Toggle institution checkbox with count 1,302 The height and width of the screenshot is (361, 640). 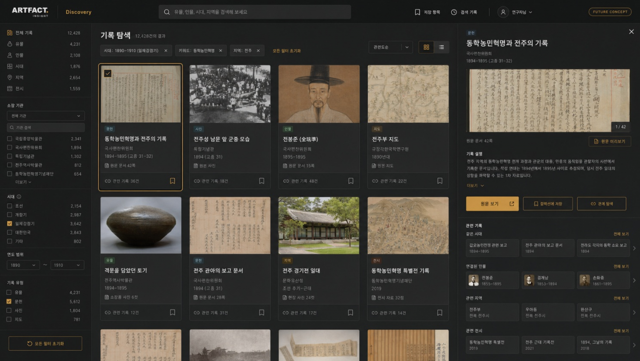(9, 156)
